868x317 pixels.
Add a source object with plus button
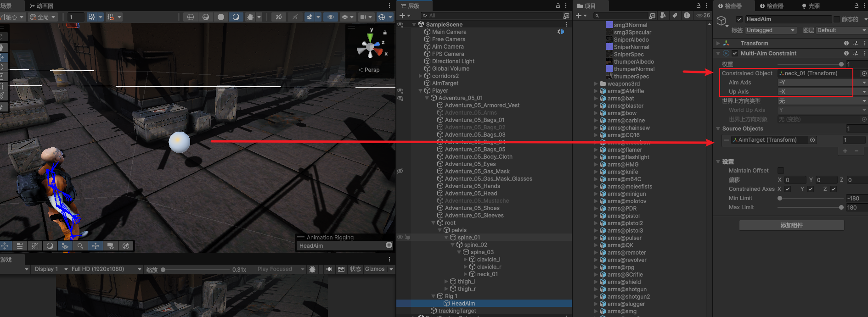845,151
